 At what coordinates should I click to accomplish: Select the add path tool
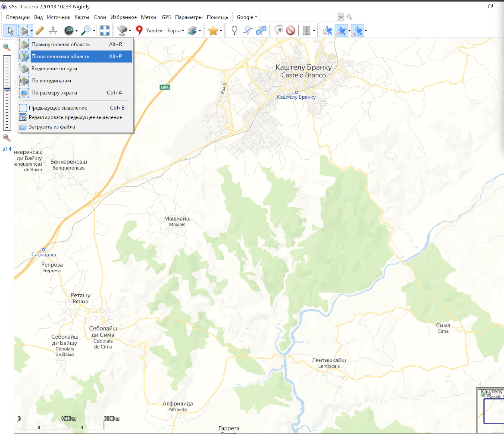pyautogui.click(x=248, y=31)
